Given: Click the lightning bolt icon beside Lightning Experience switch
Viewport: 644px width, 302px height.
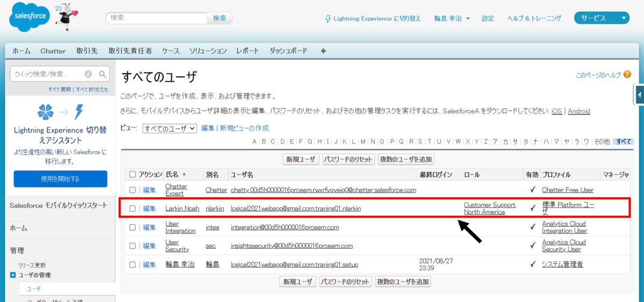Looking at the screenshot, I should coord(328,18).
